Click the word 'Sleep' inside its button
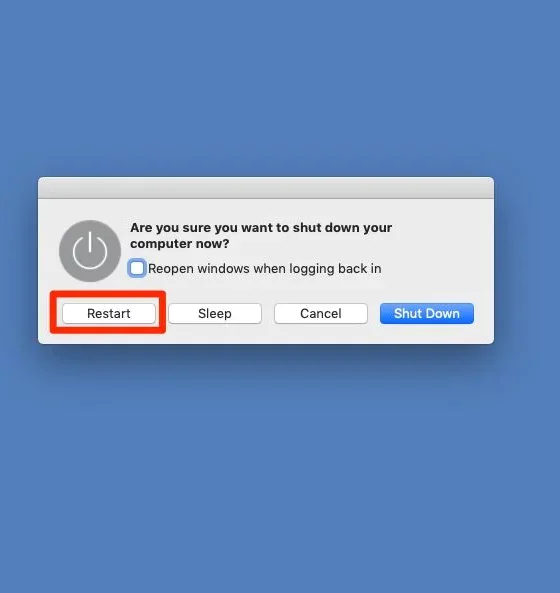560x593 pixels. pyautogui.click(x=215, y=314)
